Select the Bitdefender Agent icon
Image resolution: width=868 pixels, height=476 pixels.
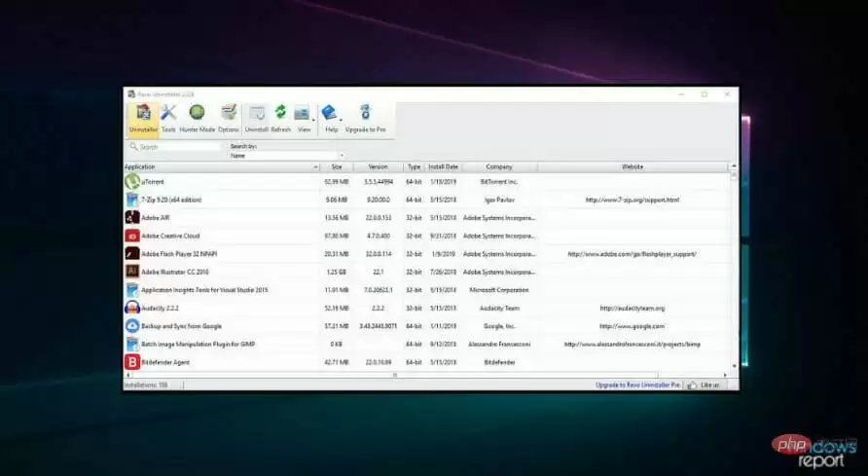point(132,362)
